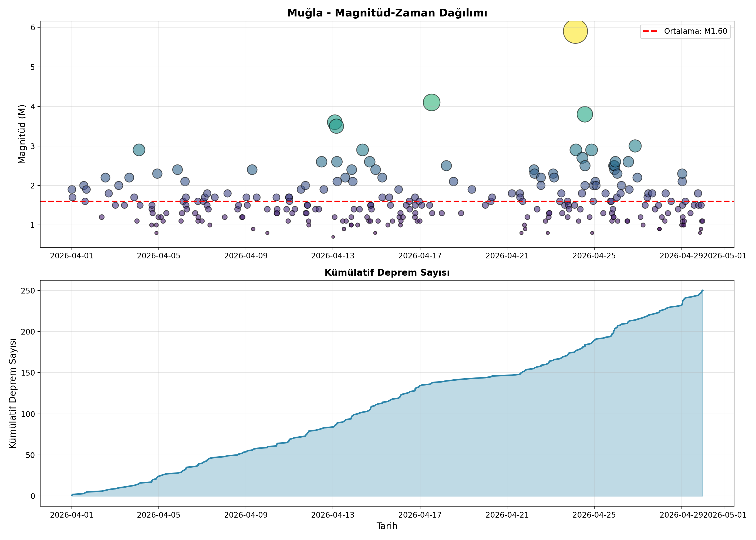This screenshot has width=756, height=540.
Task: Click "2026-04-25" under the top scatter chart
Action: [594, 256]
